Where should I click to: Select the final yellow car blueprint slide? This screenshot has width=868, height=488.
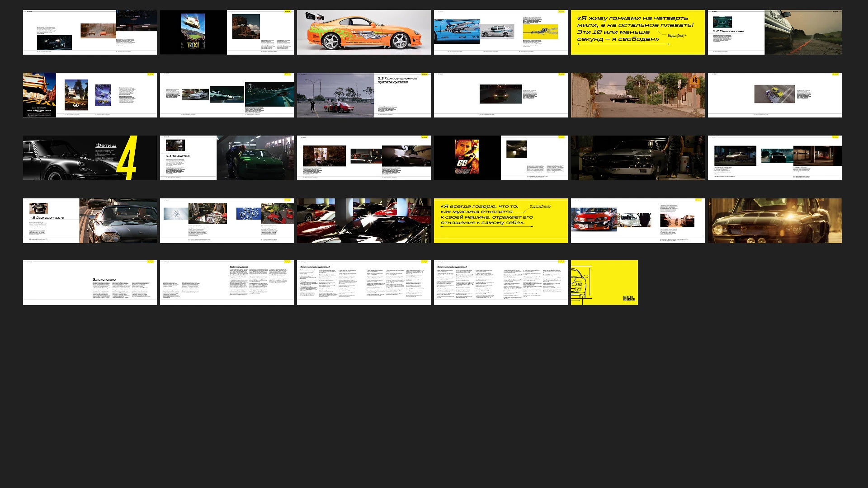(604, 282)
